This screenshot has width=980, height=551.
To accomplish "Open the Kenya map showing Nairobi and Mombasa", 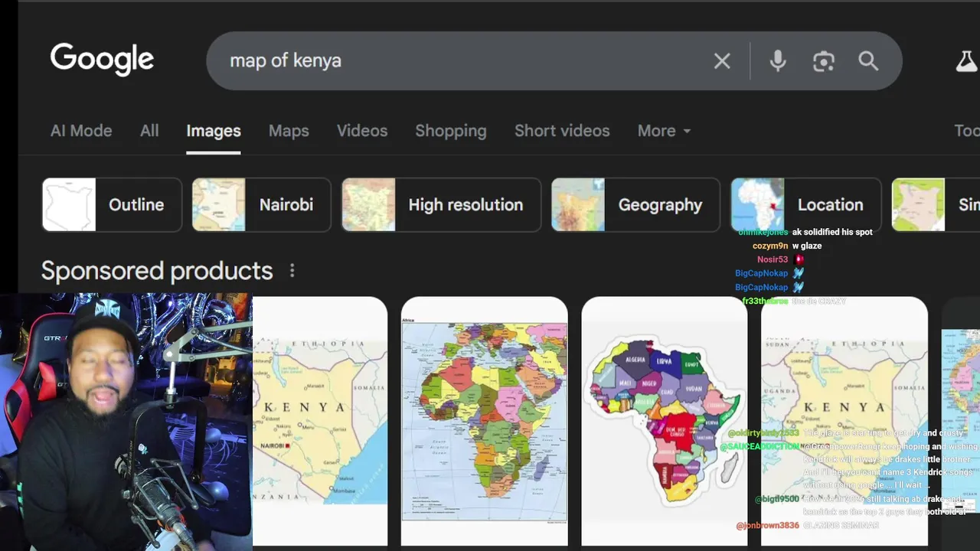I will [x=320, y=421].
